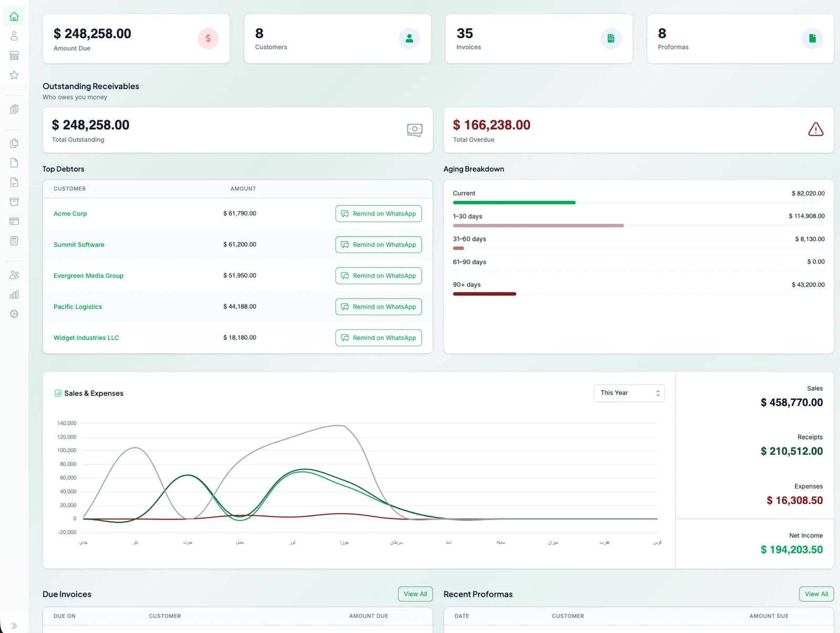Screen dimensions: 840x633
Task: Open the archive box sidebar icon
Action: [x=14, y=202]
